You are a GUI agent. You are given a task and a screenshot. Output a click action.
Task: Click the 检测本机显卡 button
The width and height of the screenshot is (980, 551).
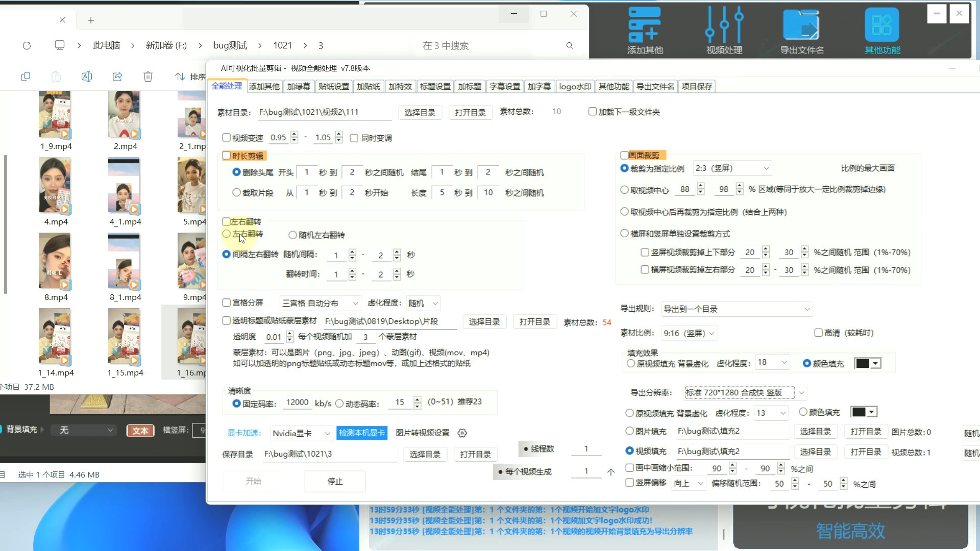pyautogui.click(x=362, y=433)
